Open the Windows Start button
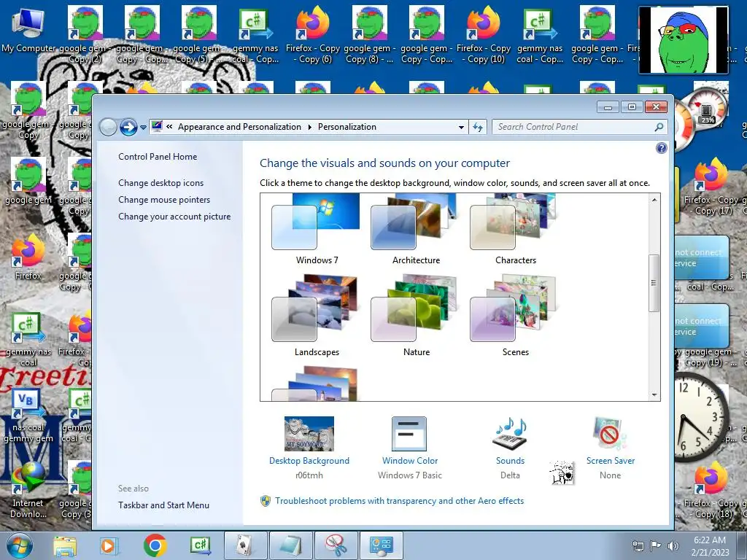 tap(20, 545)
